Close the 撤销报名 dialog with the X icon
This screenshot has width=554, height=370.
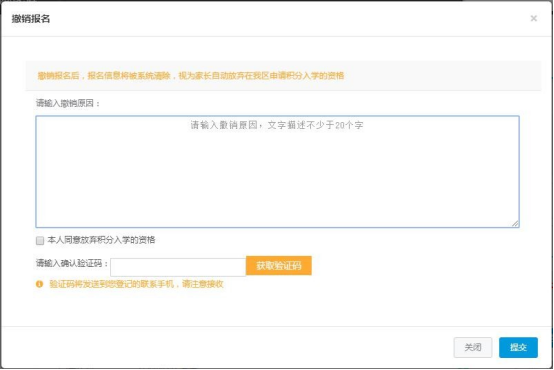point(534,18)
